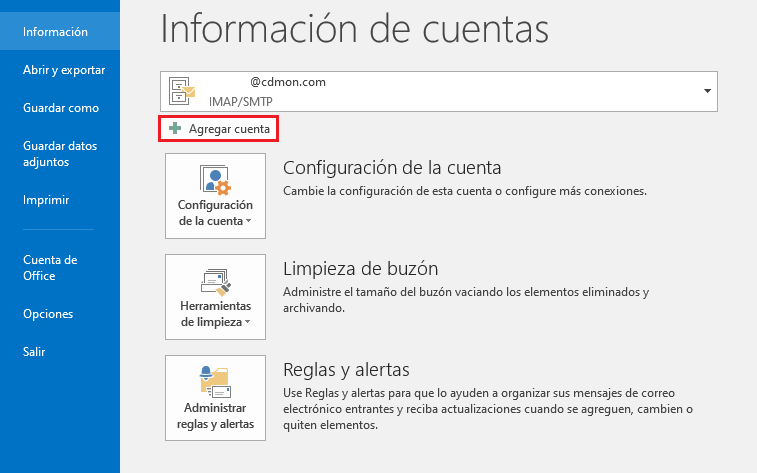Choose Guardar como in the sidebar

(x=61, y=108)
